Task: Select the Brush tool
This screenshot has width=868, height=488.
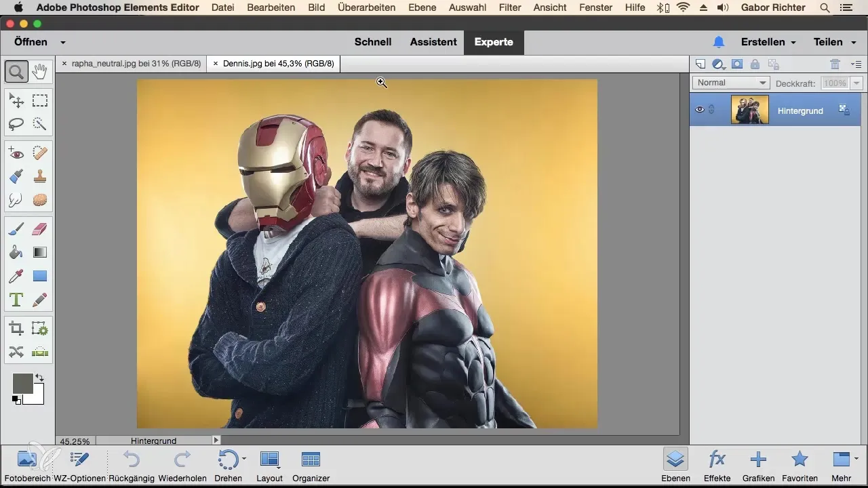Action: click(16, 230)
